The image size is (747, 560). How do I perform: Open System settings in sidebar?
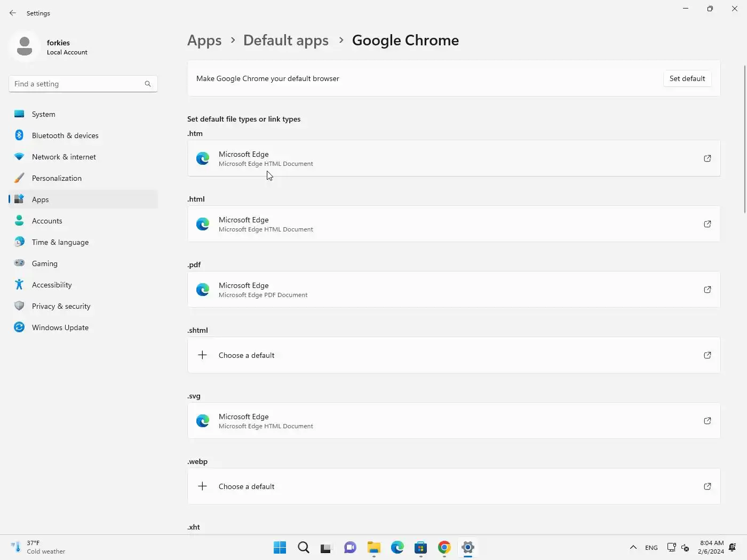(83, 114)
